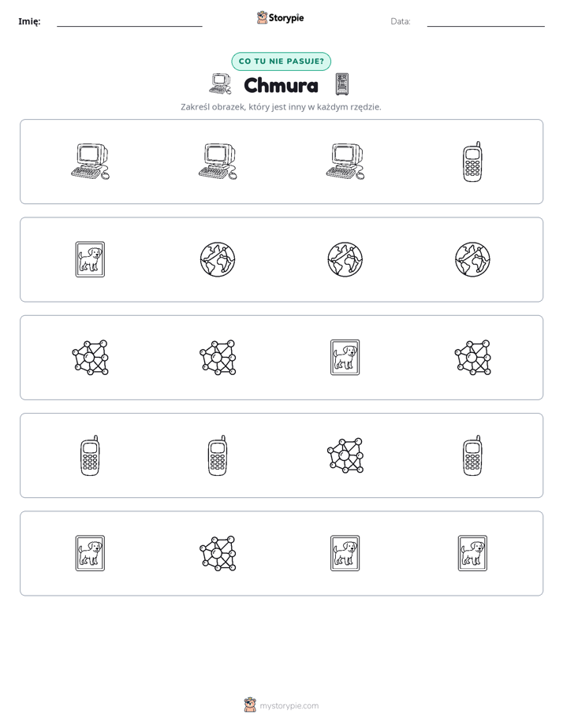Click the footer bear icon near mystorypie.com
Screen dimensions: 563x728
click(x=250, y=705)
